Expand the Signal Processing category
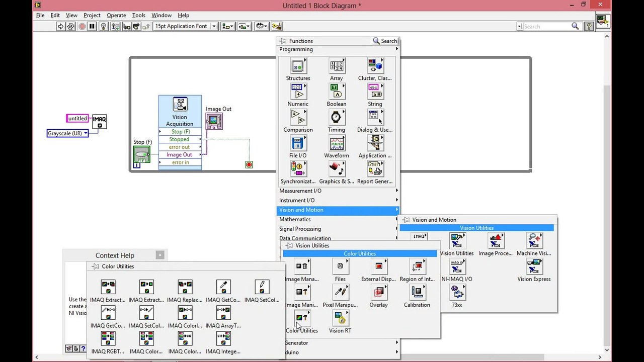644x362 pixels. (x=338, y=229)
